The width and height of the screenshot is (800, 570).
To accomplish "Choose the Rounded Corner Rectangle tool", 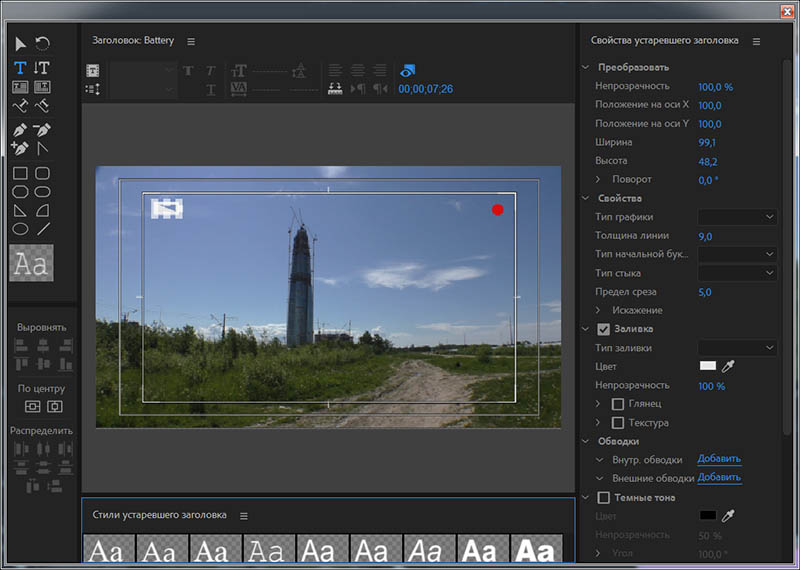I will [x=42, y=173].
